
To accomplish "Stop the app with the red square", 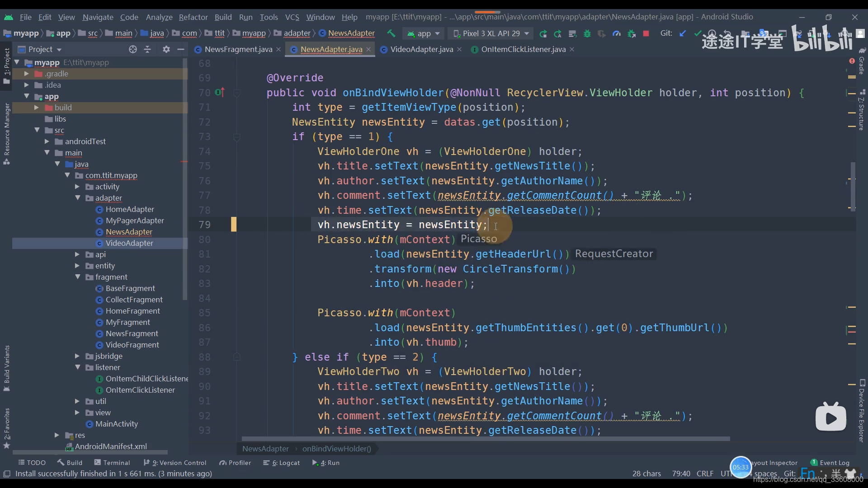I will [x=646, y=33].
